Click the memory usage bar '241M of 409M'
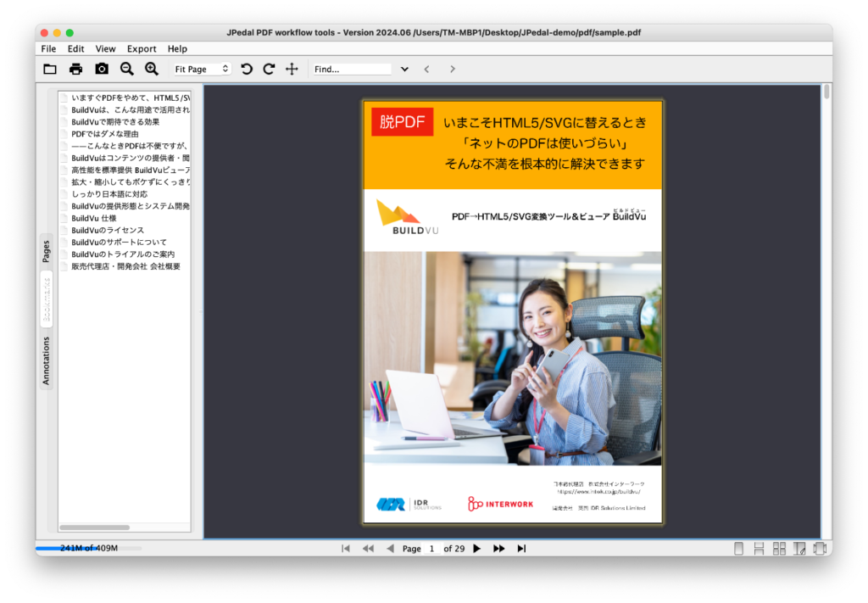 point(88,548)
